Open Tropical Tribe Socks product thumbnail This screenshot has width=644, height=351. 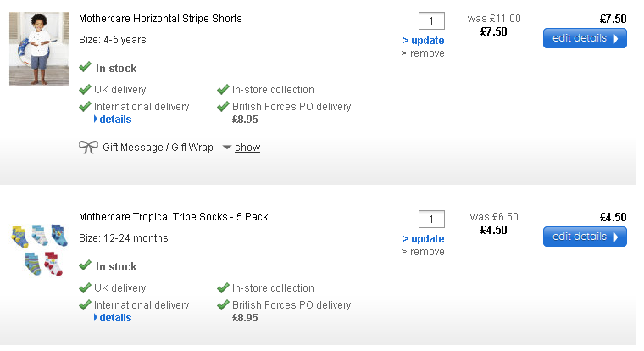pyautogui.click(x=39, y=249)
